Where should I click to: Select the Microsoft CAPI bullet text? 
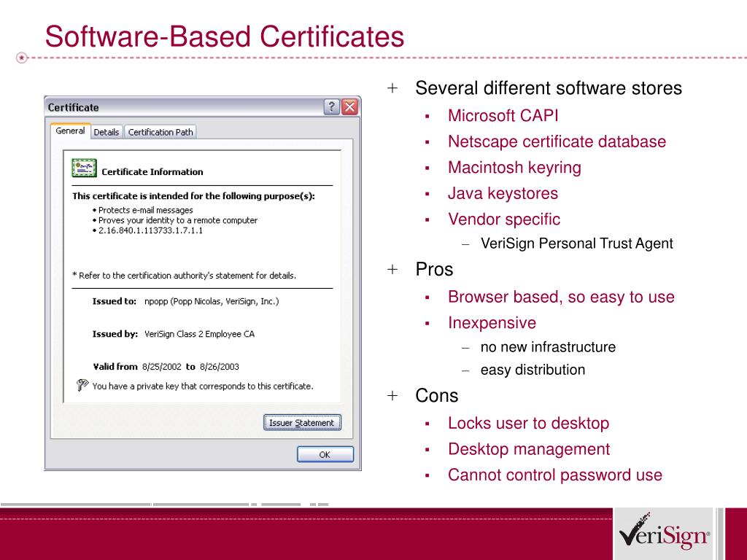click(503, 115)
